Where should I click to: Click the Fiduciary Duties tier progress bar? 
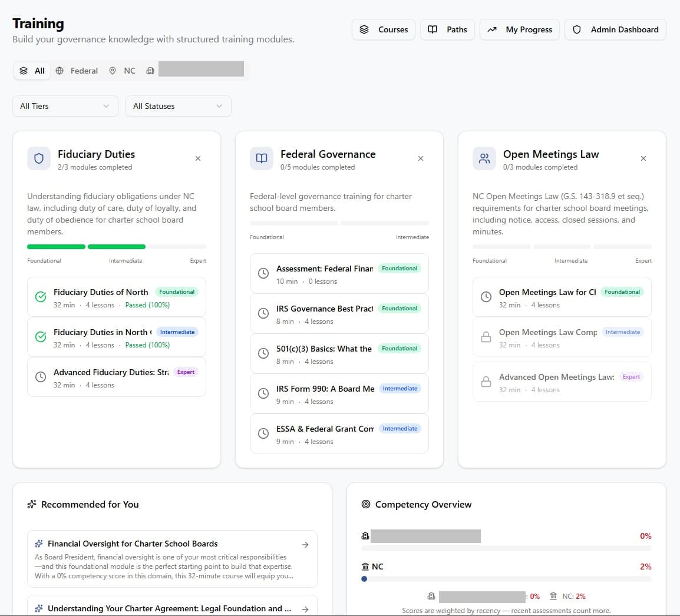pos(117,247)
